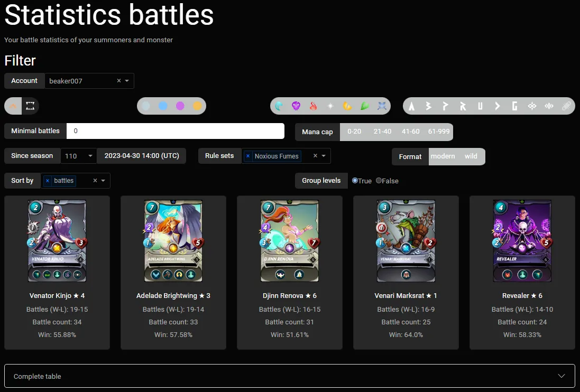Select the summoner card type icon
The width and height of the screenshot is (580, 392).
[x=13, y=106]
